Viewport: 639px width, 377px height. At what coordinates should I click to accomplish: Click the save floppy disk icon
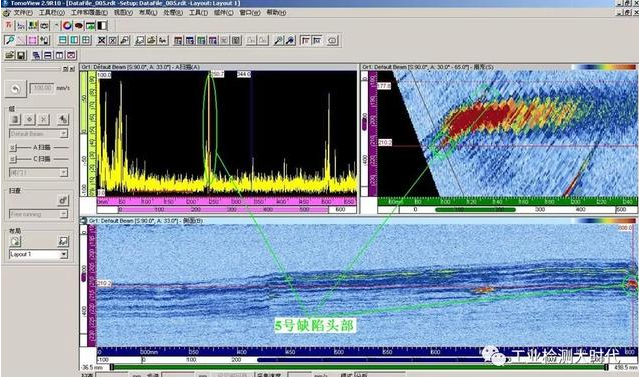tap(21, 55)
